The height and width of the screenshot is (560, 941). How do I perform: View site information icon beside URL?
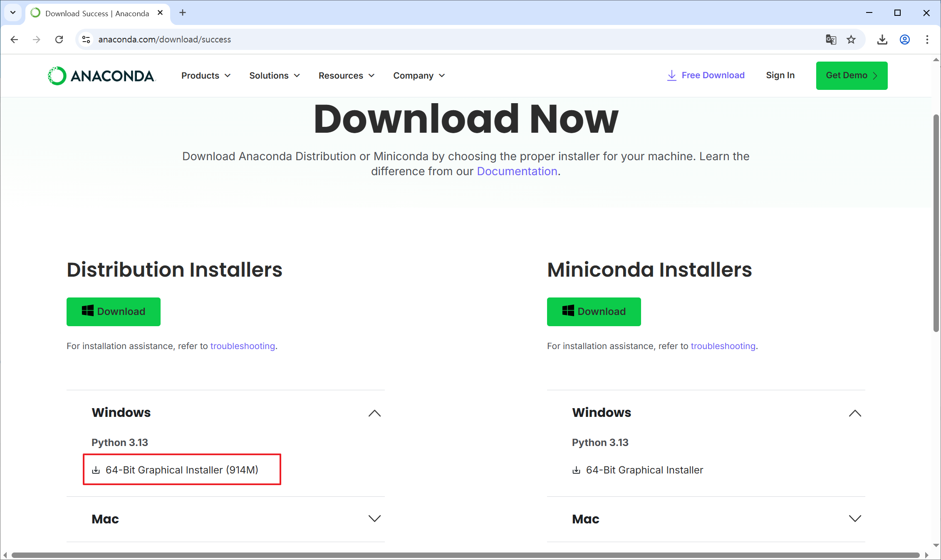coord(86,40)
